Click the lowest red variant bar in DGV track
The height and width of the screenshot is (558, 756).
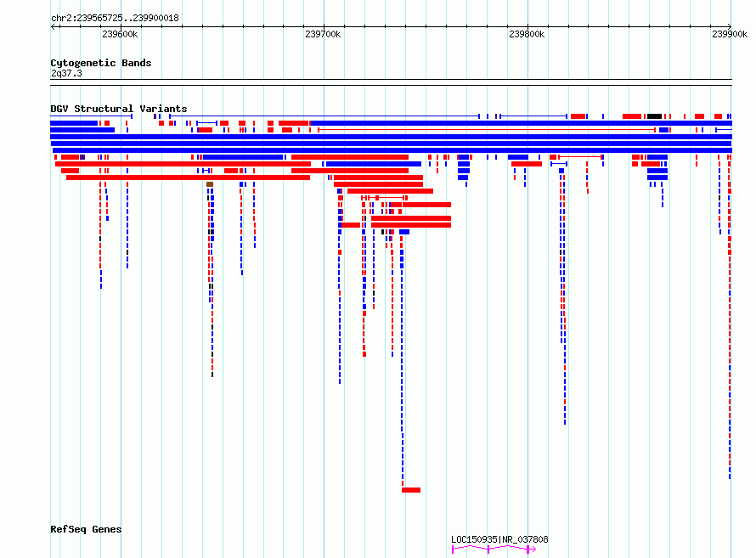411,490
